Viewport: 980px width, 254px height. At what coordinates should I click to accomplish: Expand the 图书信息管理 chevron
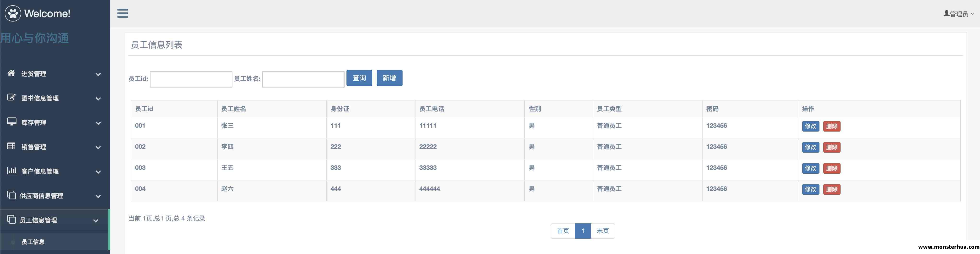click(x=98, y=99)
